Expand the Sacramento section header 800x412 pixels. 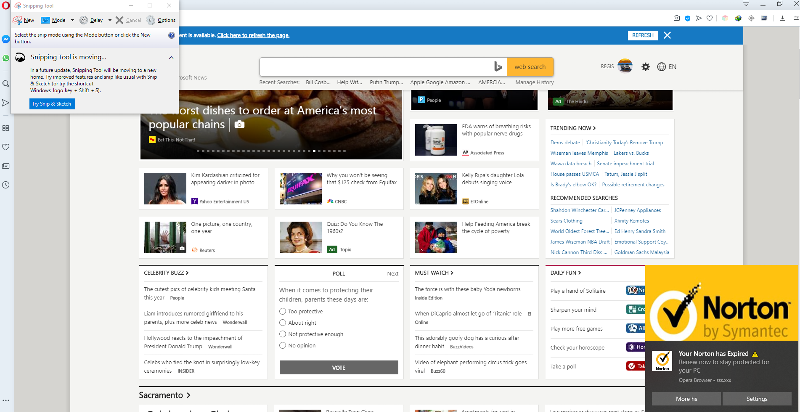(x=165, y=395)
